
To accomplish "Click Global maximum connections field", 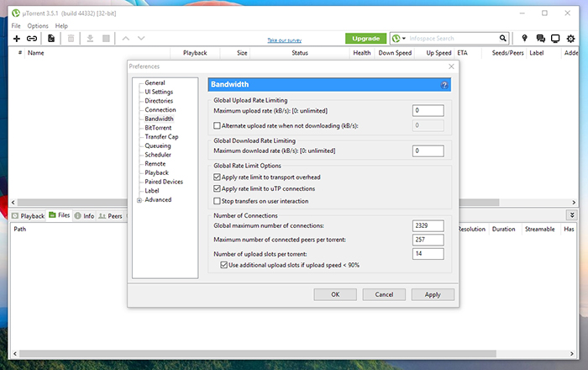I will pos(428,225).
